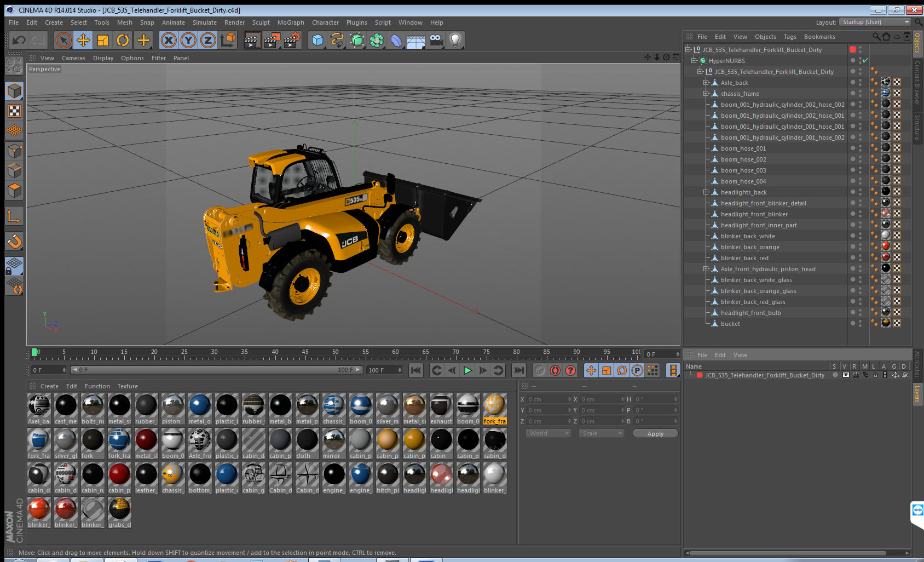
Task: Switch to Texture mode icon
Action: click(x=14, y=111)
